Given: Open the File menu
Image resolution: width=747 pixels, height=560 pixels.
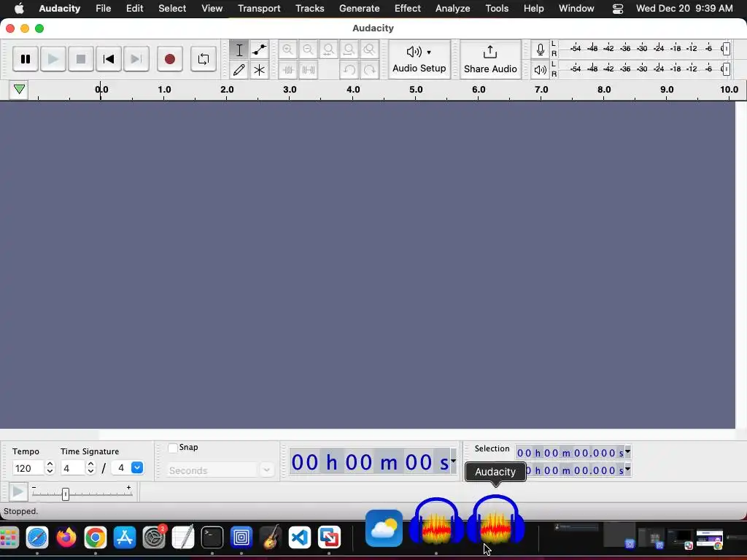Looking at the screenshot, I should coord(103,9).
